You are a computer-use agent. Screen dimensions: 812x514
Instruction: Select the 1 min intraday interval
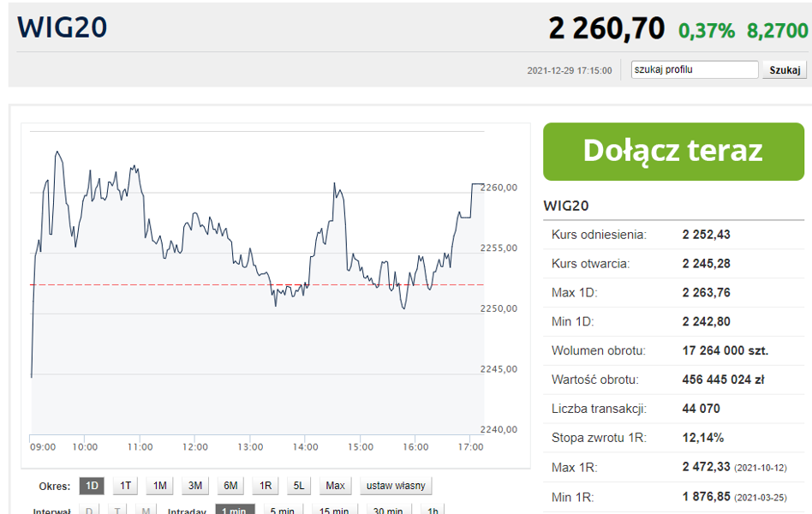[x=235, y=510]
